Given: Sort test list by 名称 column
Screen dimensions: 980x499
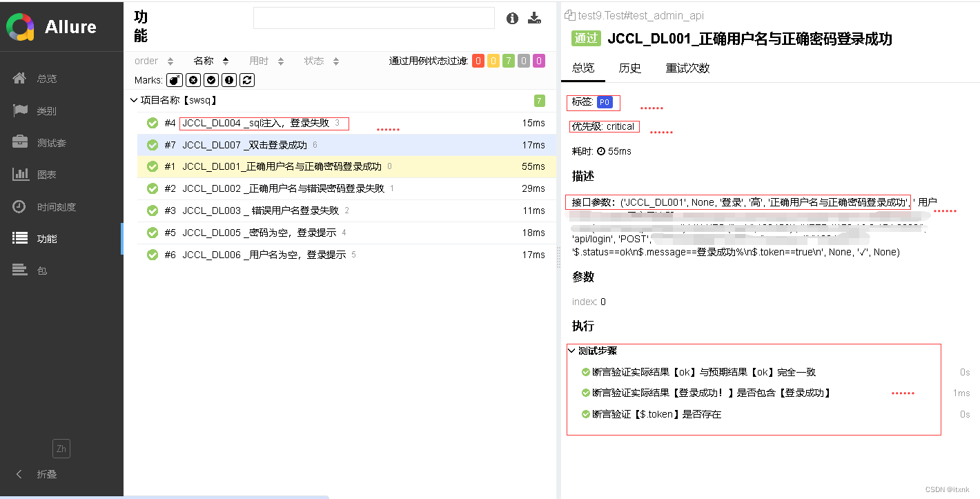Looking at the screenshot, I should (x=211, y=61).
